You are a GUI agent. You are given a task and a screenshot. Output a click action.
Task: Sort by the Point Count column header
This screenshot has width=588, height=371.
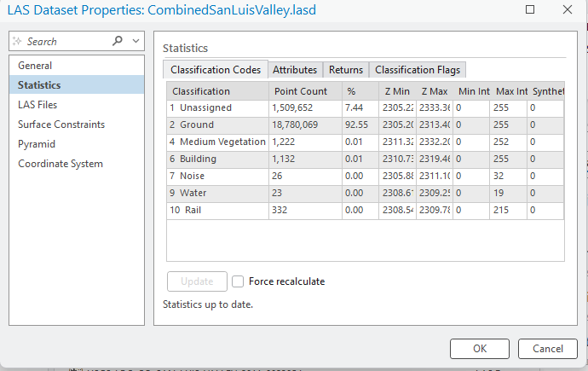pos(305,91)
